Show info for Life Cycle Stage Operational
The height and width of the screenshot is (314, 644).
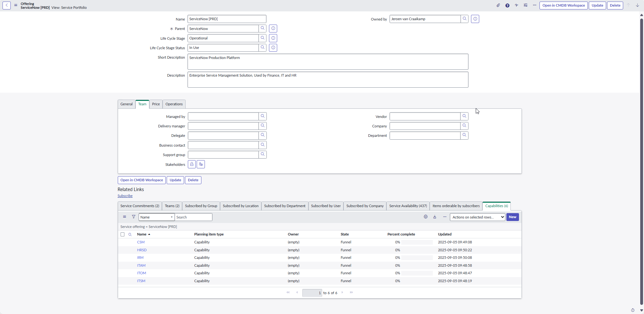click(x=273, y=38)
